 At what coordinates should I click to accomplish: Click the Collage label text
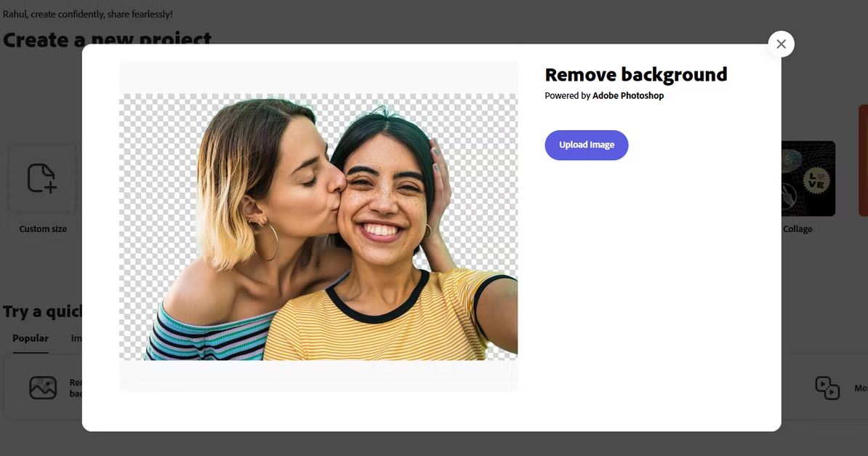(x=797, y=229)
